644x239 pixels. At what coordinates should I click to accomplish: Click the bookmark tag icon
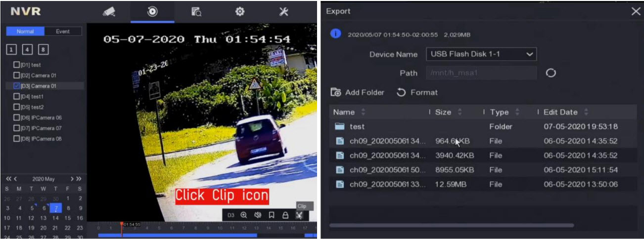pyautogui.click(x=271, y=215)
